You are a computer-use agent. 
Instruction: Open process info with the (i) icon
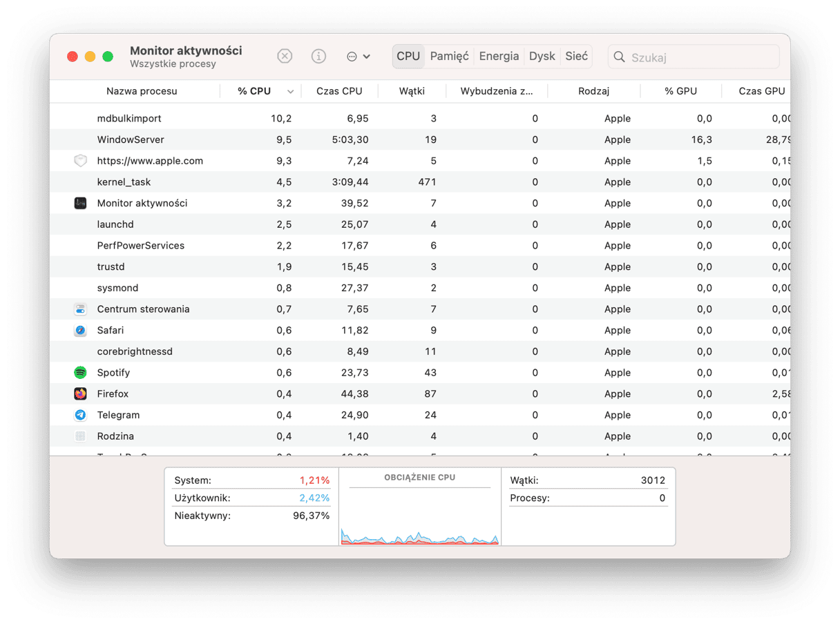(x=318, y=57)
